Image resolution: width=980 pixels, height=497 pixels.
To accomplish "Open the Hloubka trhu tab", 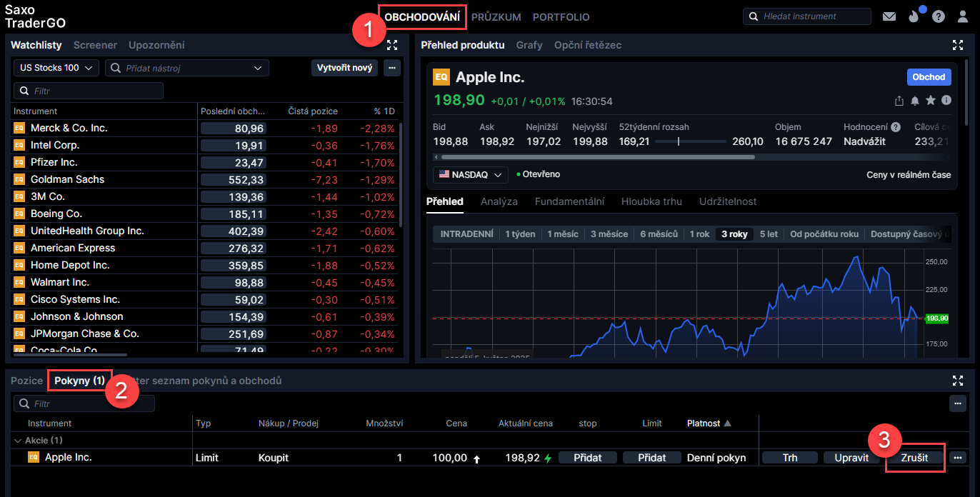I will 652,201.
